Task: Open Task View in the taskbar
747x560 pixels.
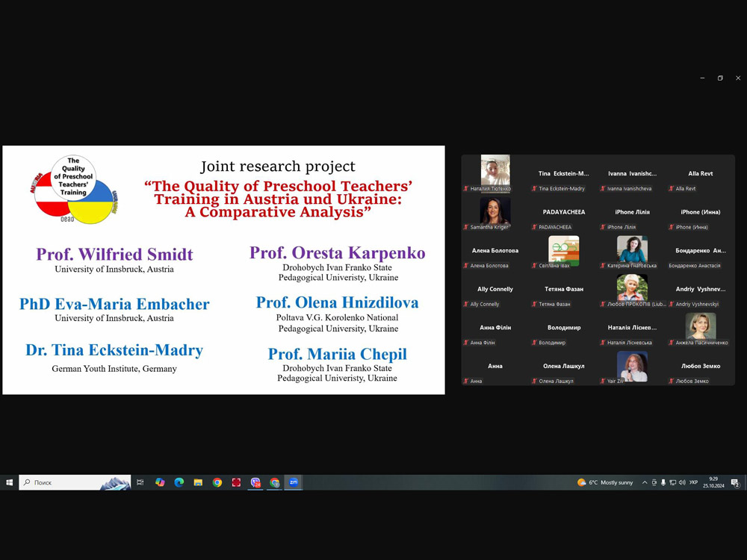Action: (x=140, y=482)
